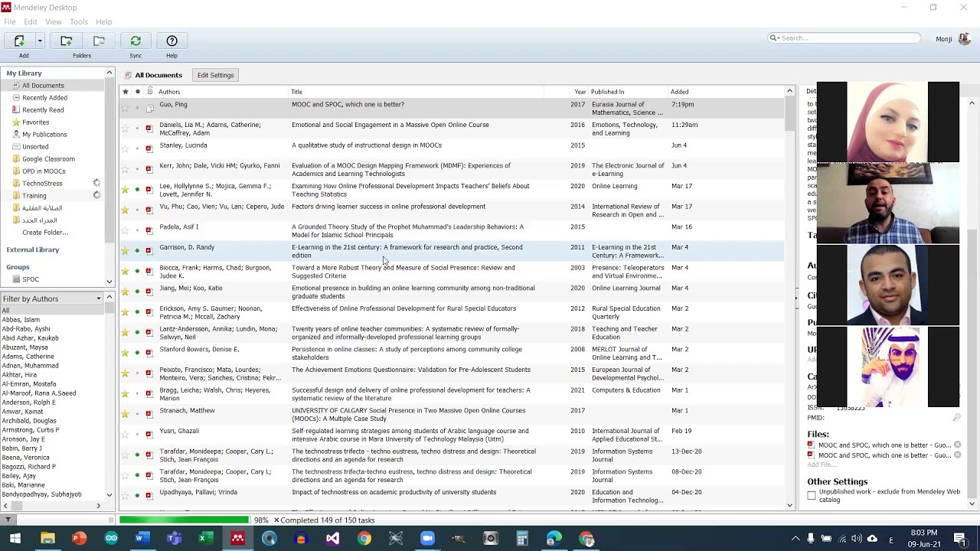Image resolution: width=980 pixels, height=551 pixels.
Task: Click the Add File... link
Action: pos(822,465)
